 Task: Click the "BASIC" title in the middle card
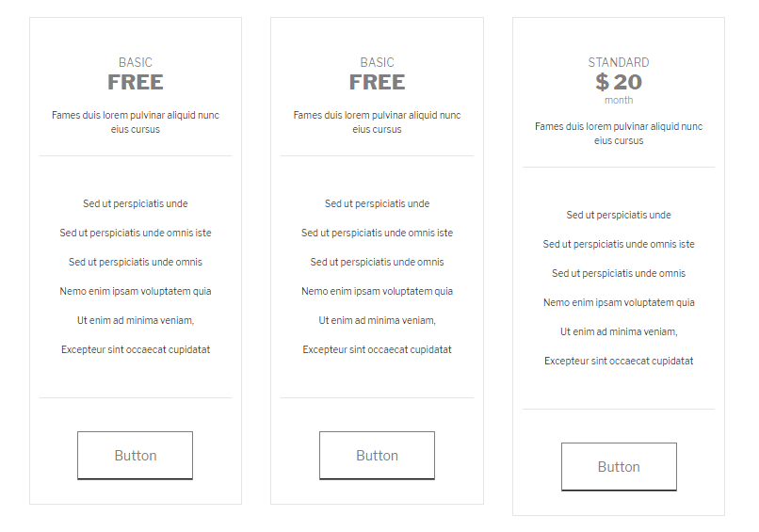click(377, 62)
